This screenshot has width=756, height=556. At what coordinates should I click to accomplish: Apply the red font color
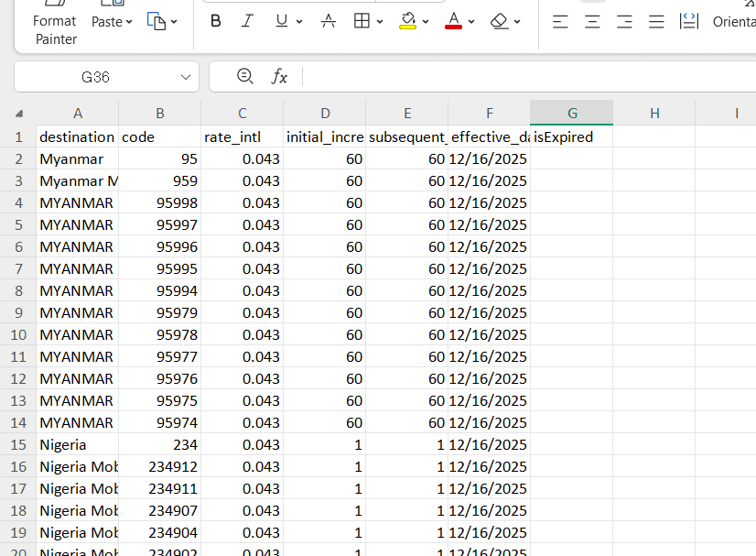[453, 21]
